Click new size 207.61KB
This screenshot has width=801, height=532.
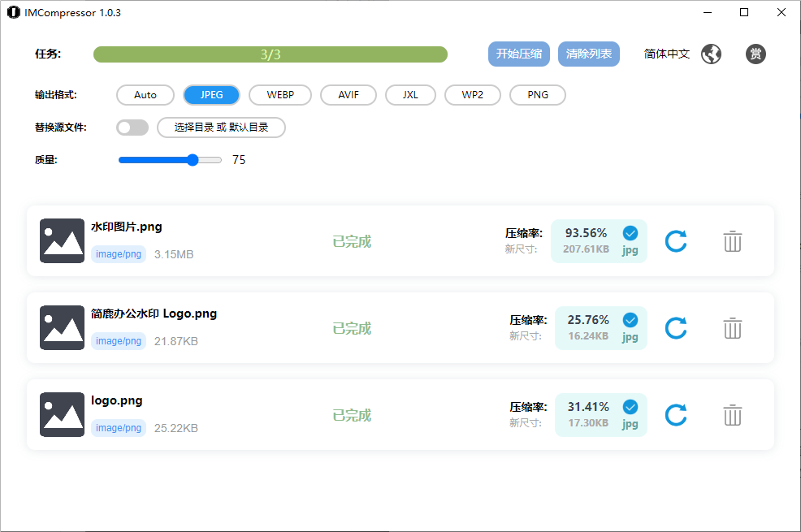tap(586, 249)
